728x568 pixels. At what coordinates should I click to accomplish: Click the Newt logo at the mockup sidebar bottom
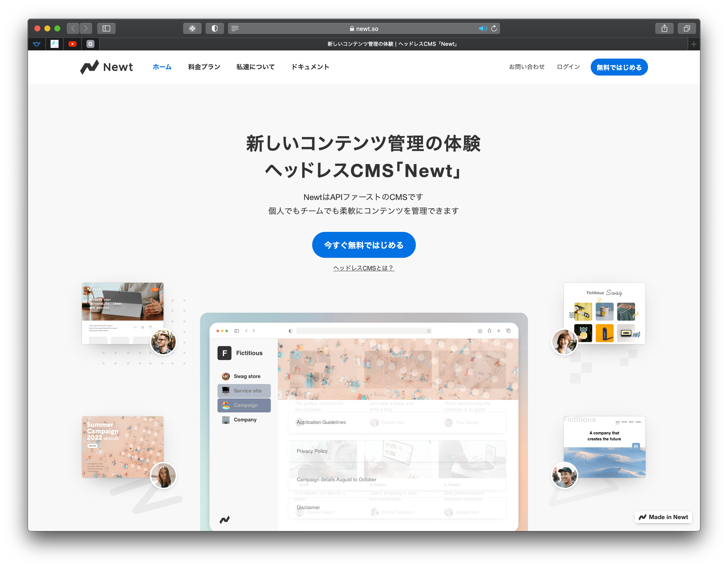click(x=225, y=520)
